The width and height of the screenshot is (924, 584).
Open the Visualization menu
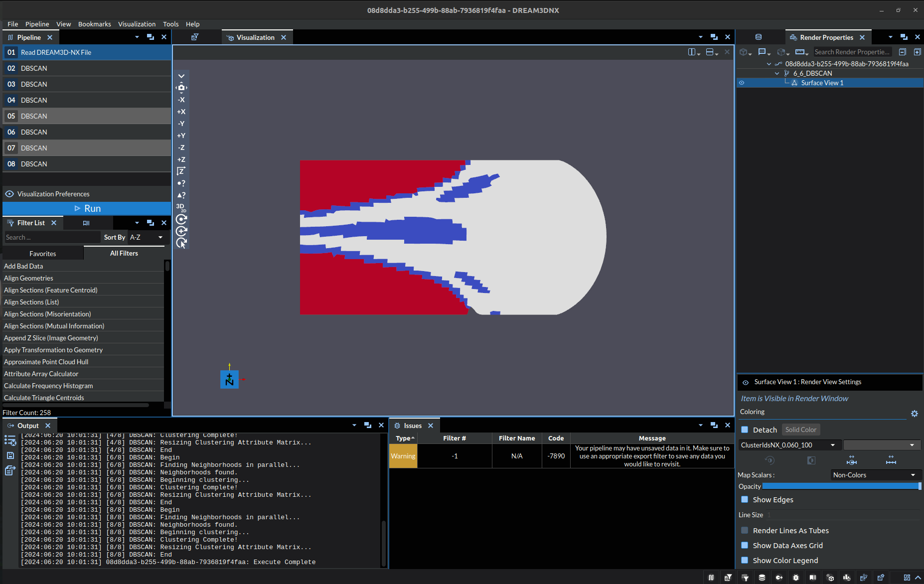[137, 24]
